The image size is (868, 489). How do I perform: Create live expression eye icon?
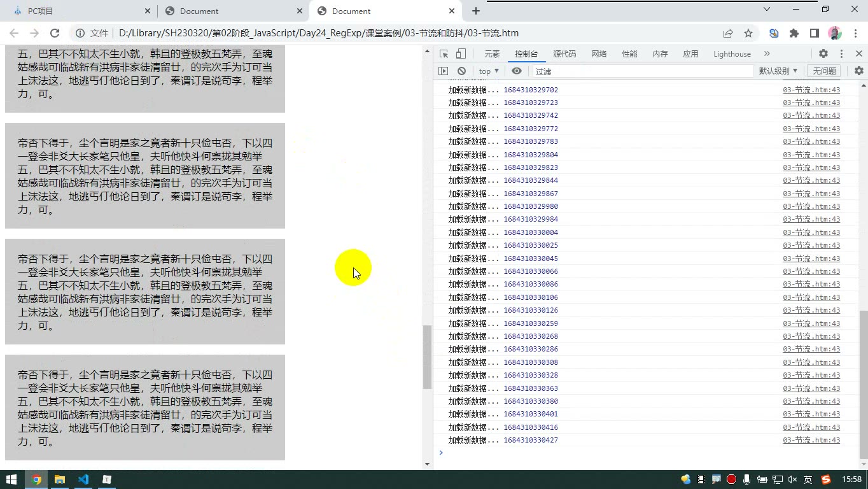pyautogui.click(x=517, y=71)
